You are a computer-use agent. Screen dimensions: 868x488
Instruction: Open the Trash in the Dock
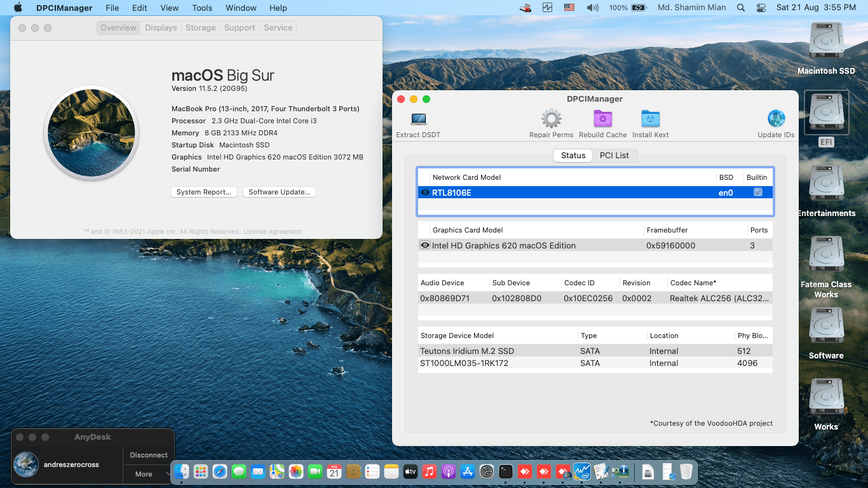tap(686, 471)
